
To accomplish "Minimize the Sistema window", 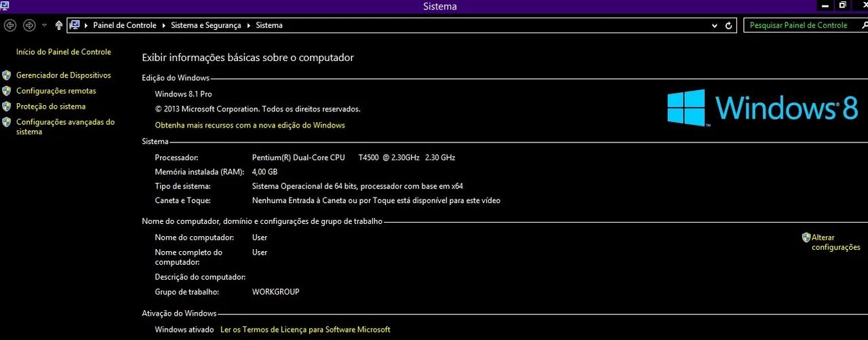I will [x=825, y=5].
